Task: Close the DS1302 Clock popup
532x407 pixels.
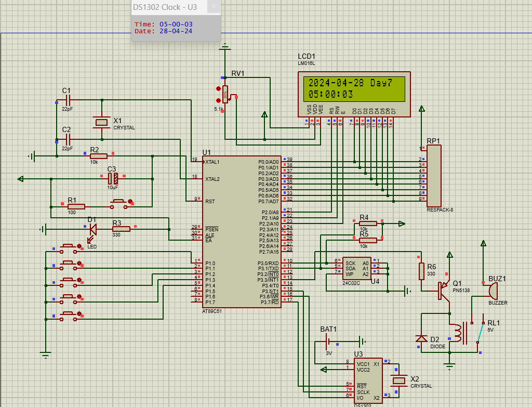Action: (214, 6)
